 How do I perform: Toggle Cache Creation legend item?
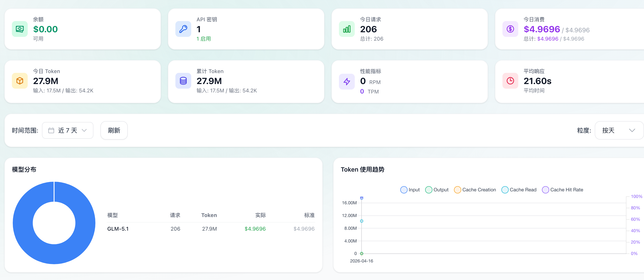[x=475, y=190]
